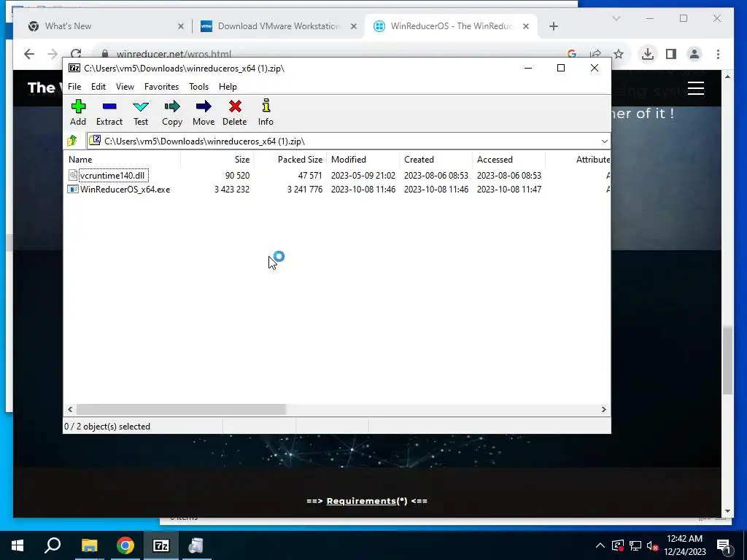Screen dimensions: 747x560
Task: Open Chrome side panel icon
Action: tap(671, 54)
